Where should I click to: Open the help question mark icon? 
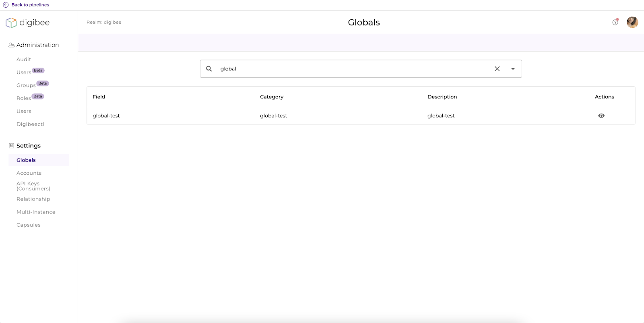click(x=615, y=22)
